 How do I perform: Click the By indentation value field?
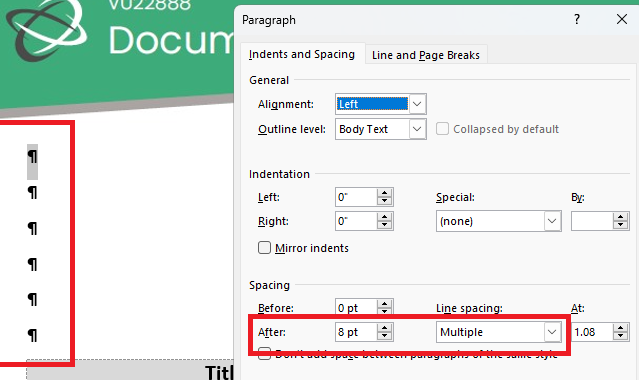tap(592, 221)
